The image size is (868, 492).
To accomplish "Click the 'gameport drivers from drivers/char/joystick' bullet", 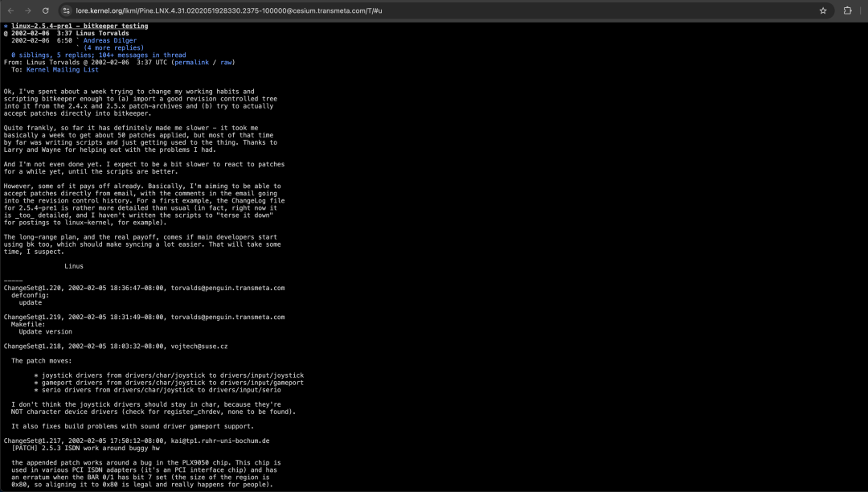I will coord(169,383).
